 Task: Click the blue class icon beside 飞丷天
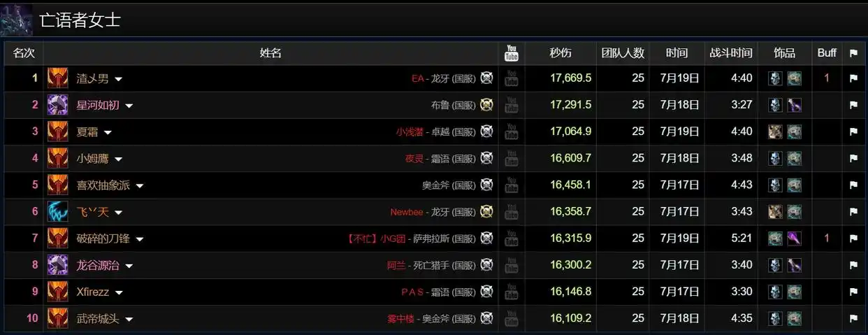tap(57, 212)
